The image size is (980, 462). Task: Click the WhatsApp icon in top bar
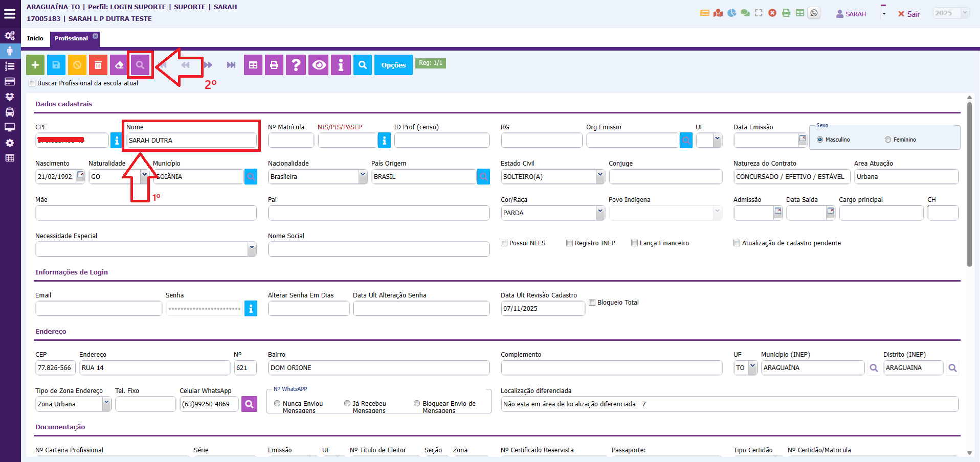coord(814,13)
